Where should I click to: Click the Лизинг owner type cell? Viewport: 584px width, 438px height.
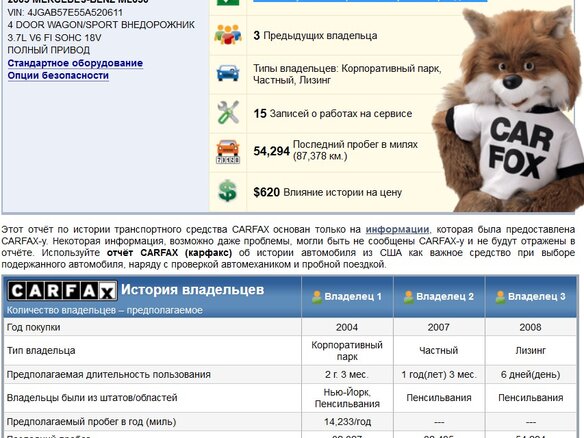click(x=531, y=350)
